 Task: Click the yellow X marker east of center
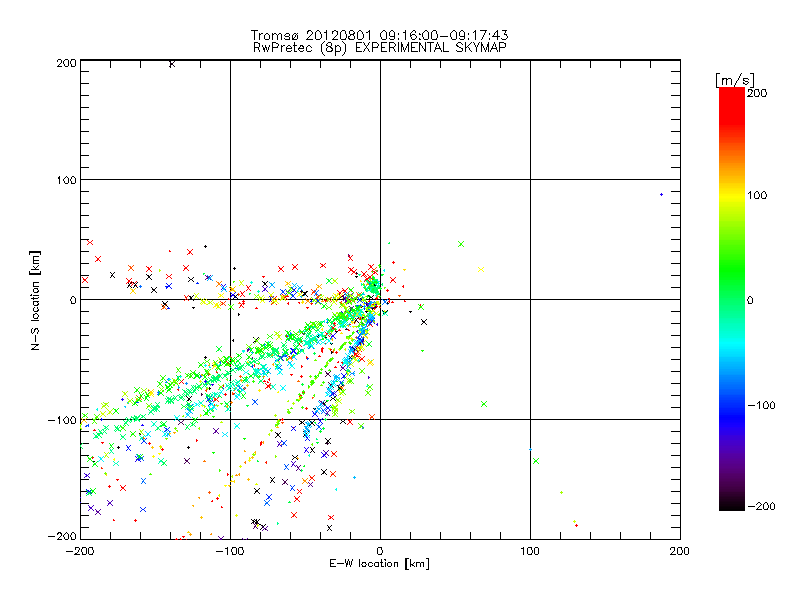(x=481, y=269)
